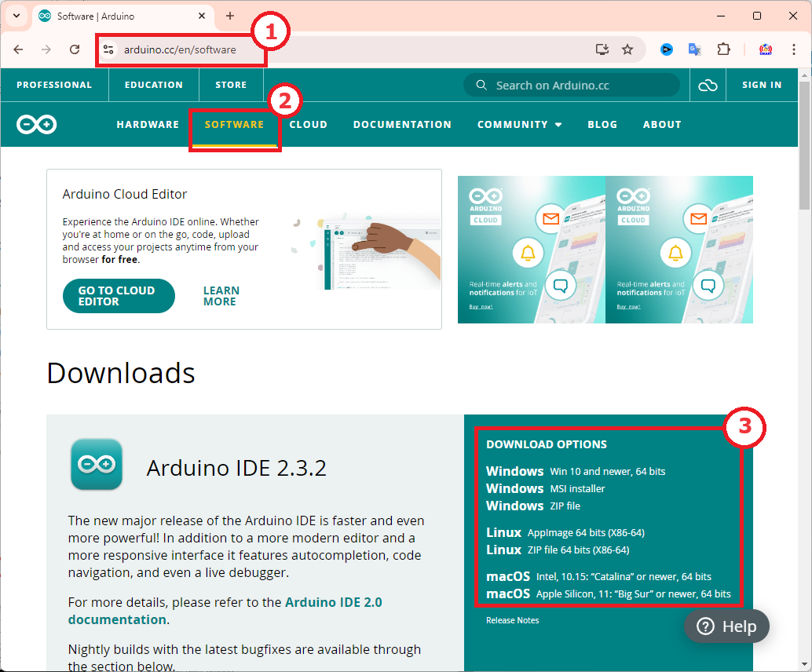Go to the Documentation menu item
The height and width of the screenshot is (672, 812).
point(402,124)
